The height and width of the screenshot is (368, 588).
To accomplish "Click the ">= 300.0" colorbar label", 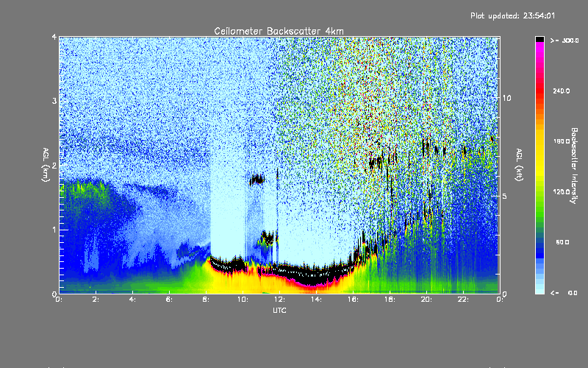I will [x=564, y=40].
